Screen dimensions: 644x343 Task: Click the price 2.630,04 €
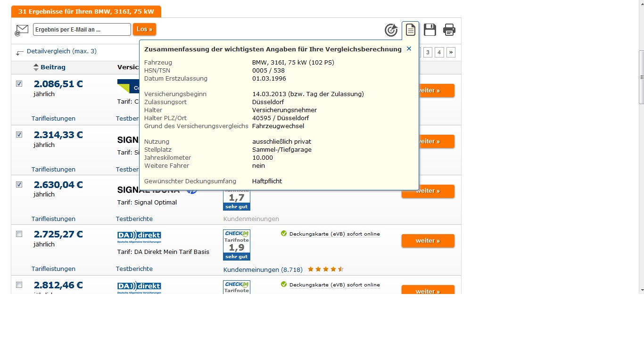click(58, 185)
